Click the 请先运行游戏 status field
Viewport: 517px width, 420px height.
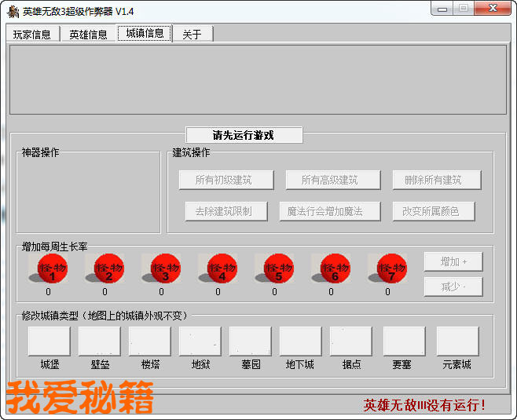(x=244, y=135)
